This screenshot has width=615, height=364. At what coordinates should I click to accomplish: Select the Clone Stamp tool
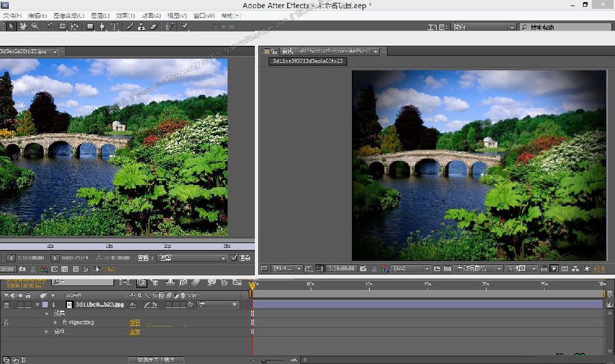click(x=141, y=27)
